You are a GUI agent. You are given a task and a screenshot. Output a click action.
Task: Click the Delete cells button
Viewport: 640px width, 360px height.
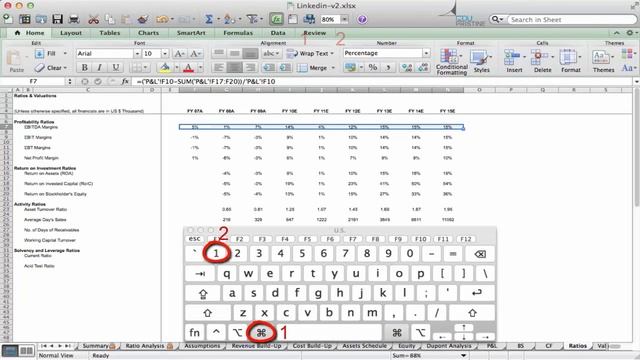click(542, 61)
